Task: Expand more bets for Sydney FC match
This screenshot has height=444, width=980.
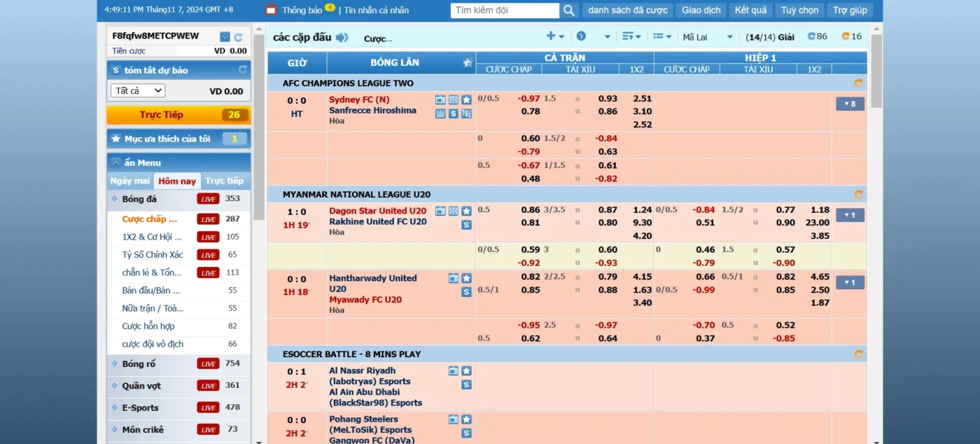Action: coord(850,104)
